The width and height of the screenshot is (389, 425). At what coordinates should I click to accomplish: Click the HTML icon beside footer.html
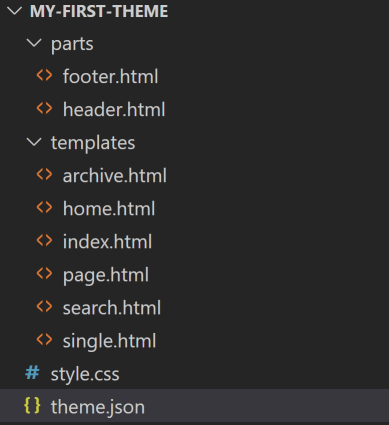coord(44,75)
